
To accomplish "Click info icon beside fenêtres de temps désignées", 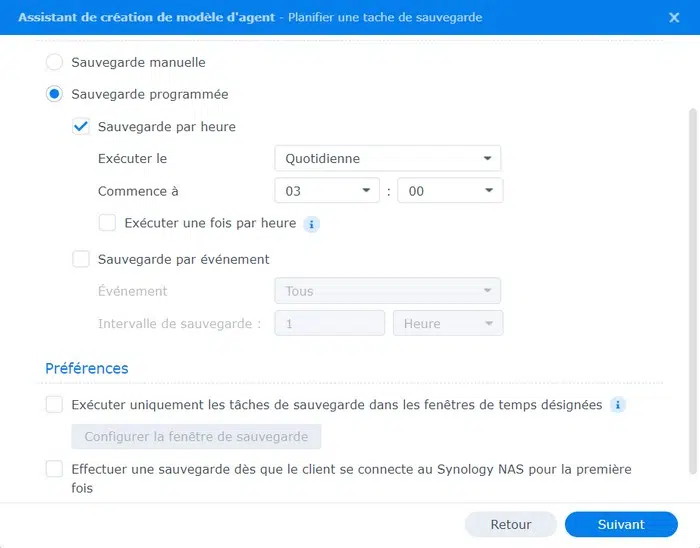I will (618, 405).
